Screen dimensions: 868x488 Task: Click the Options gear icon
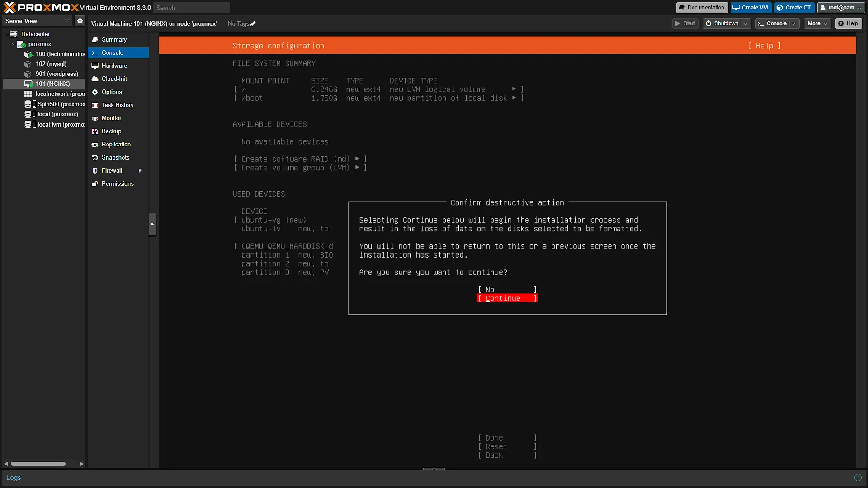point(95,92)
